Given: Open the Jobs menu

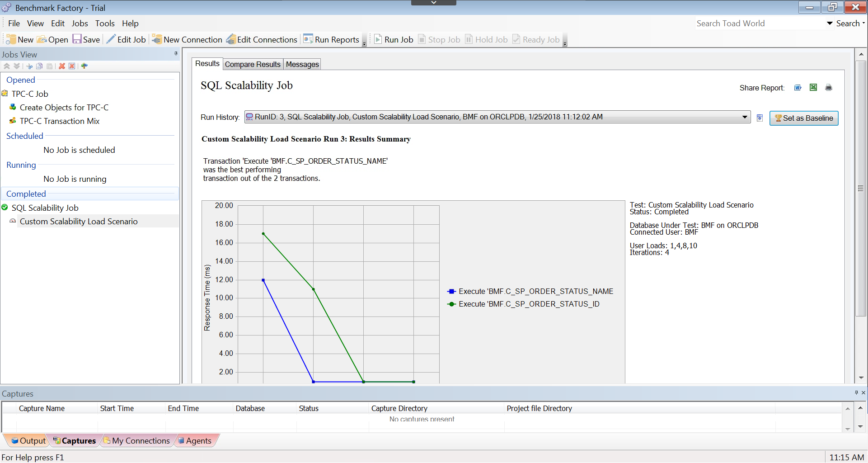Looking at the screenshot, I should click(80, 24).
